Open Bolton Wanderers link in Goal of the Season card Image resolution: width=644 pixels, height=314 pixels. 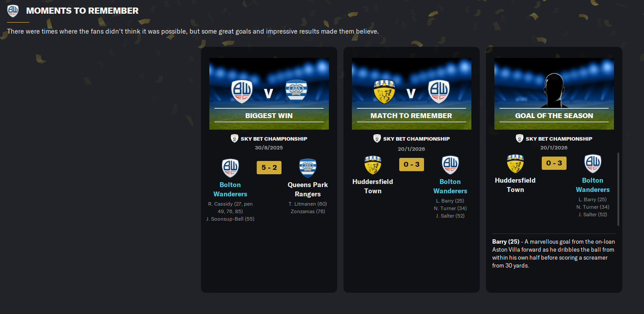click(593, 185)
